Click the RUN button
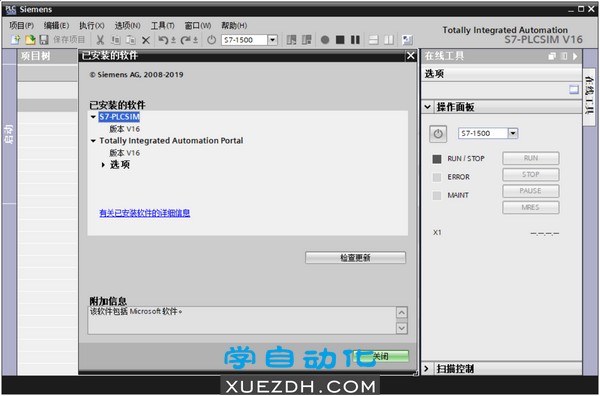This screenshot has height=396, width=600. (531, 158)
